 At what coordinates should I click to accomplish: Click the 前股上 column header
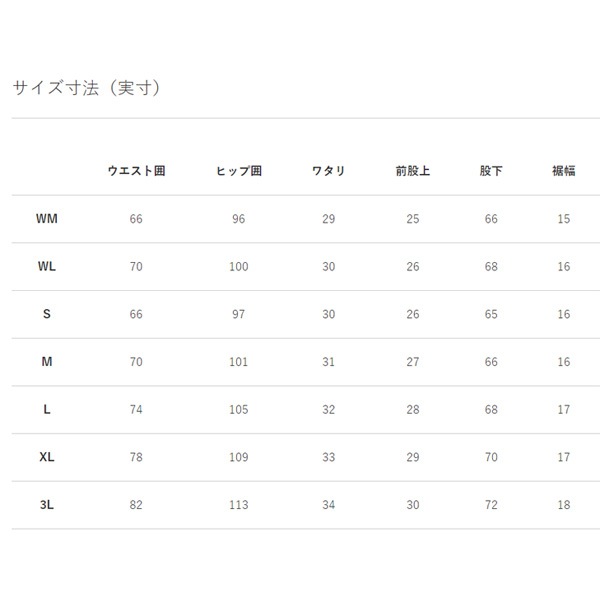pos(412,171)
